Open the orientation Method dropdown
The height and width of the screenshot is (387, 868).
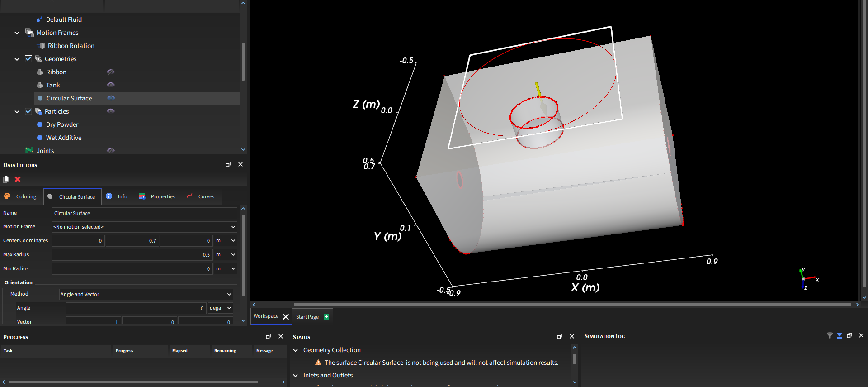point(146,294)
